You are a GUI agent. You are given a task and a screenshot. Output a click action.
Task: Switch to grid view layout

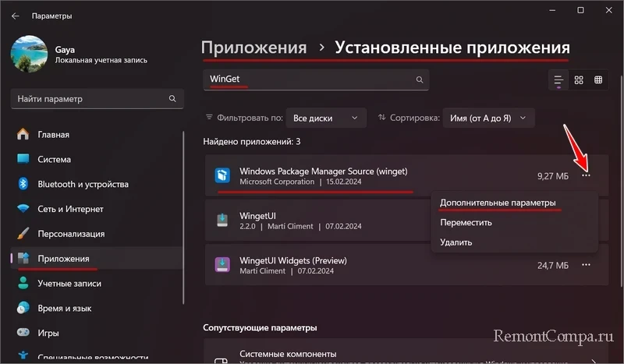coord(579,80)
